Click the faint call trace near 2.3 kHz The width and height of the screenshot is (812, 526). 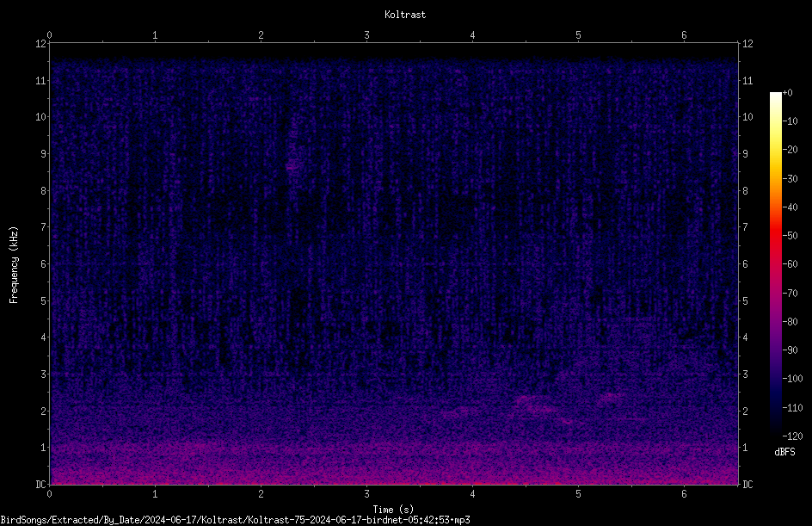tap(533, 402)
